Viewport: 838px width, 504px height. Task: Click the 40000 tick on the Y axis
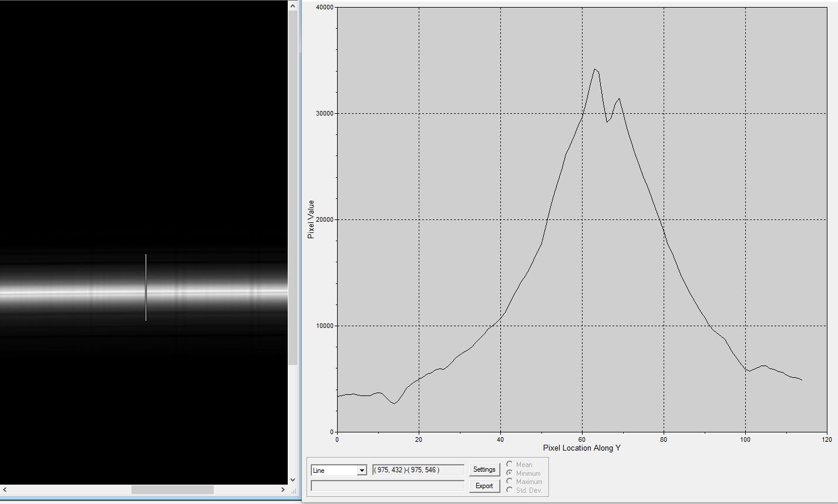pyautogui.click(x=325, y=7)
